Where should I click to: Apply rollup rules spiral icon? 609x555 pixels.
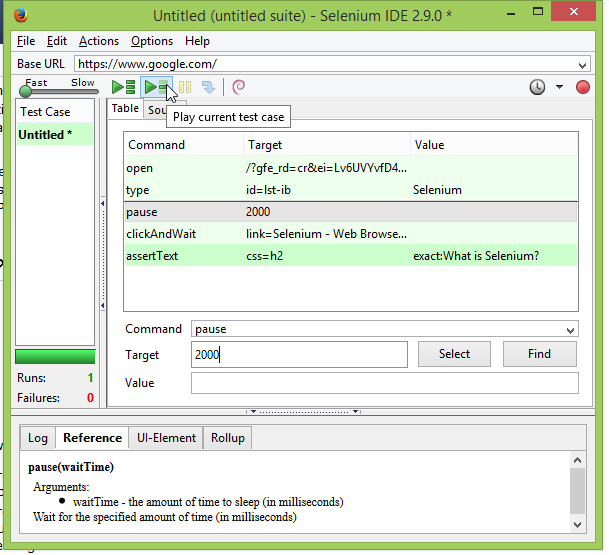click(x=238, y=87)
